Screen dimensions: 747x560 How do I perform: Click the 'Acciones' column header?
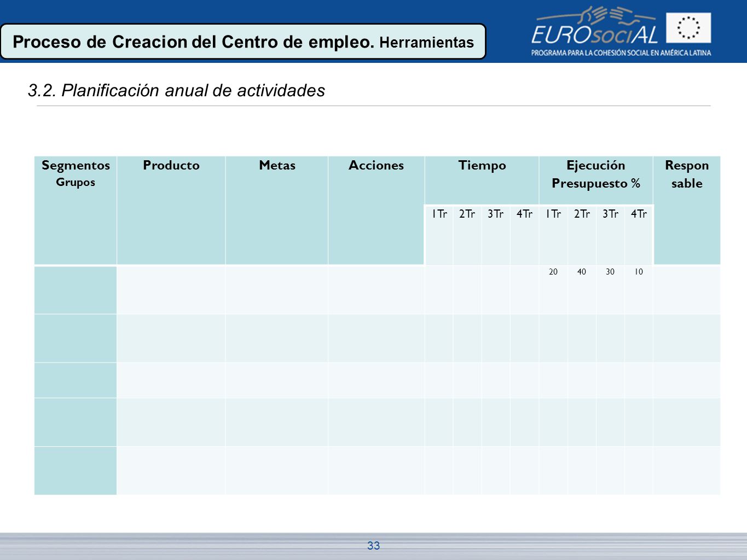point(377,211)
